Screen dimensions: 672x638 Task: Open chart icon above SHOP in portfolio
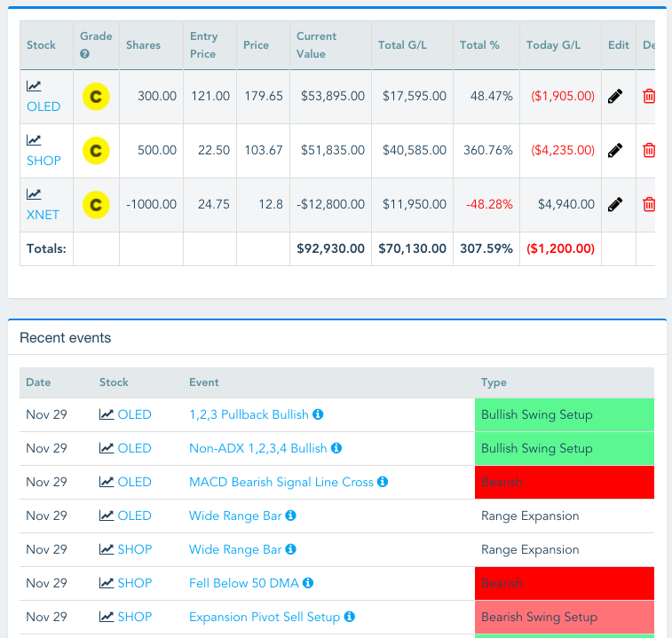point(34,140)
